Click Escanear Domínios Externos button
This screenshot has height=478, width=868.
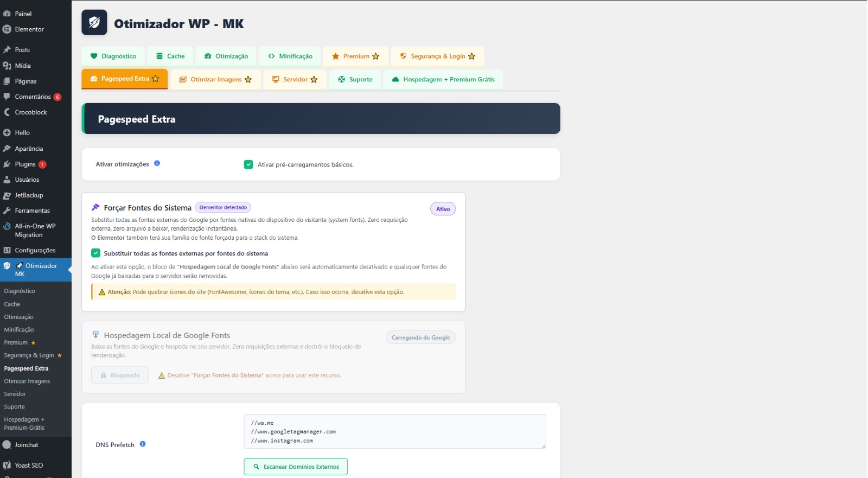point(296,467)
